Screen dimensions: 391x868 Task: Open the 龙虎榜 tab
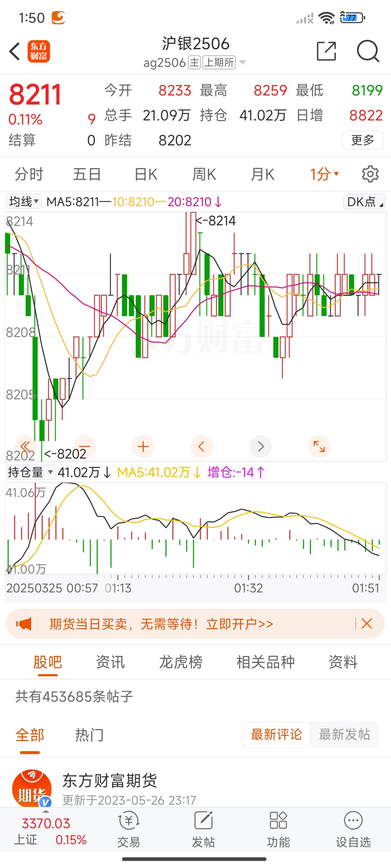[x=181, y=662]
